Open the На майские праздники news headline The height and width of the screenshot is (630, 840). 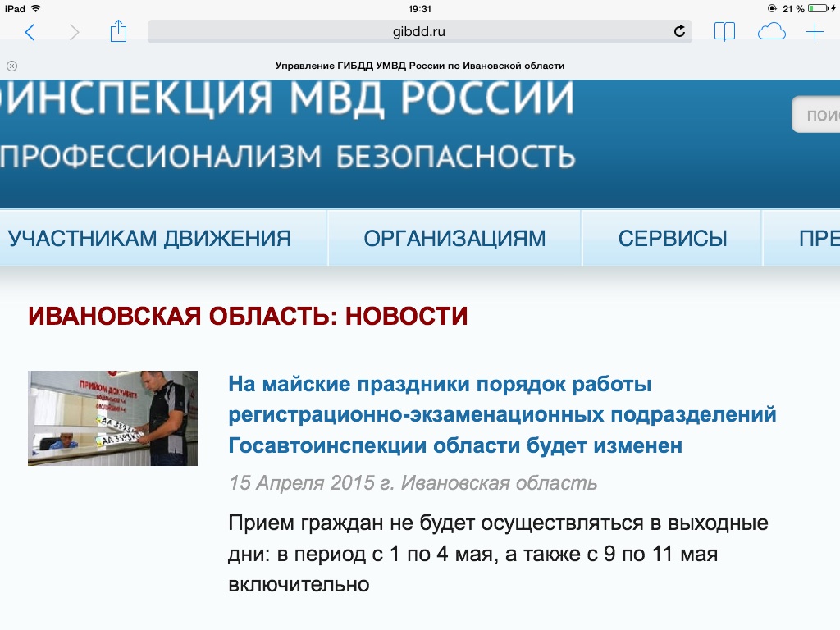point(502,415)
